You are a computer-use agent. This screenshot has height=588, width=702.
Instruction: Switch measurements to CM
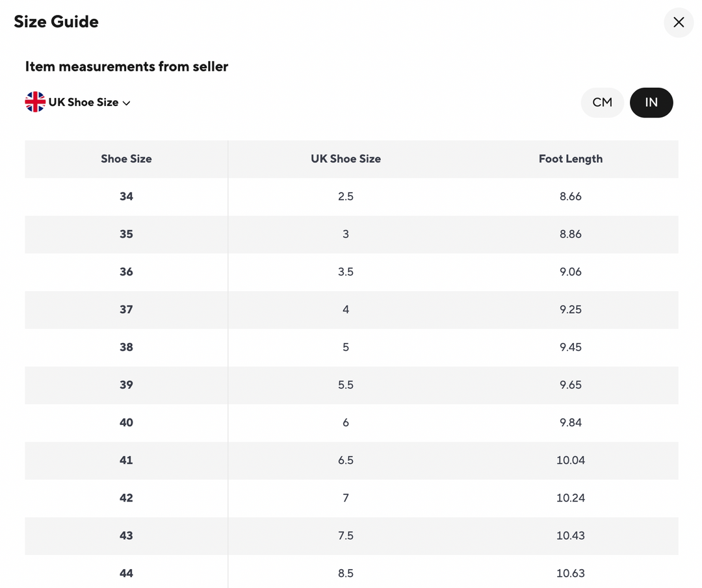[602, 102]
